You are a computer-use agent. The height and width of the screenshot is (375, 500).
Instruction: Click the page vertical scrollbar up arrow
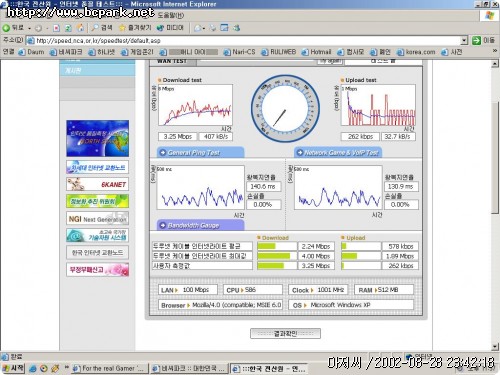point(495,63)
